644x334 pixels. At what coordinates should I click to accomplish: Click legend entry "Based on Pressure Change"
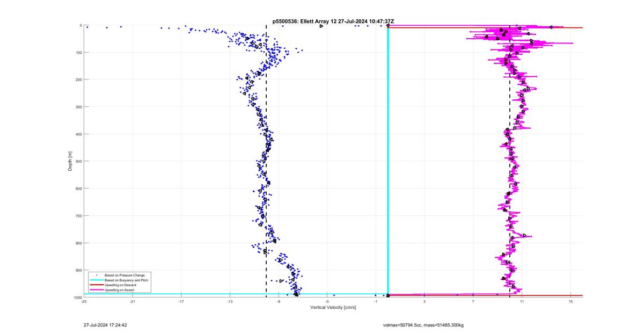125,275
